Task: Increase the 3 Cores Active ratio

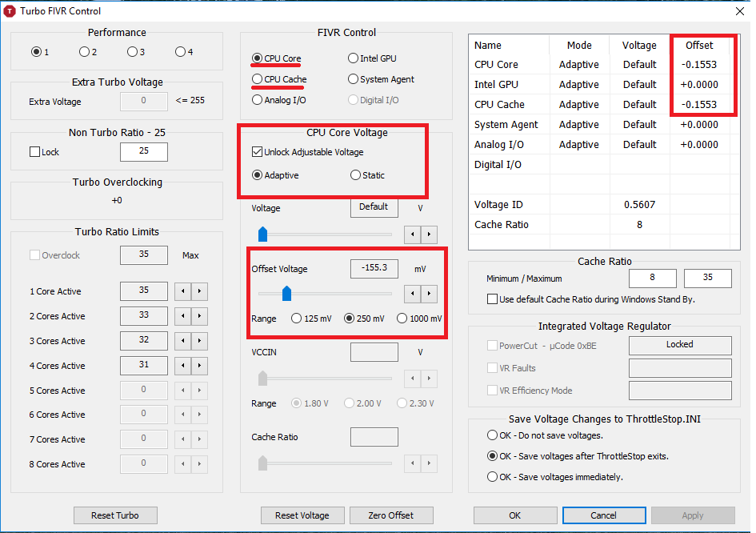Action: click(200, 341)
